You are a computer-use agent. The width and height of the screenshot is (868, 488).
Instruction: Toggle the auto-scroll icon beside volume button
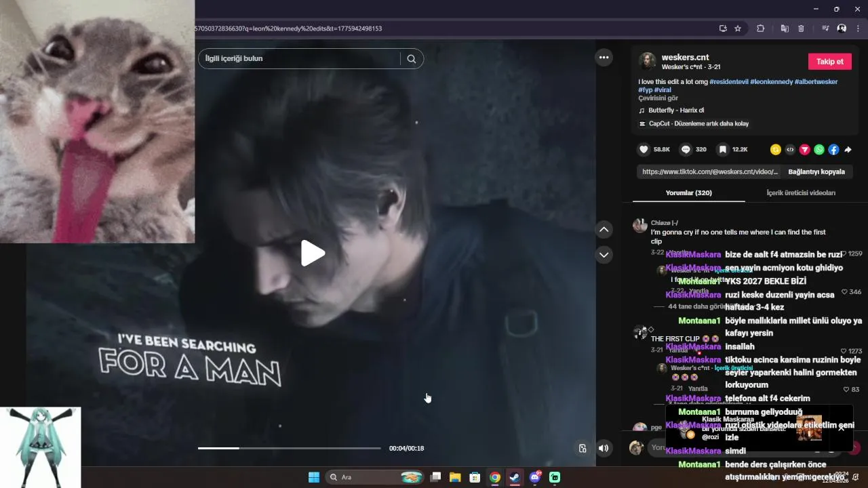(583, 448)
